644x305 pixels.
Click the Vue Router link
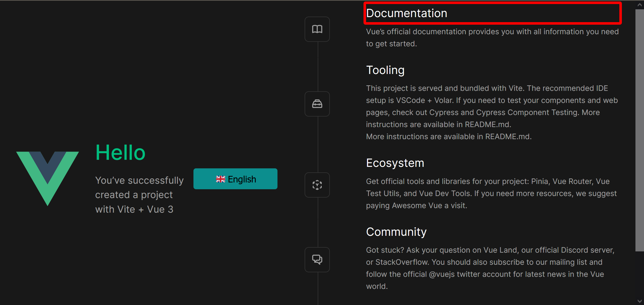(573, 181)
